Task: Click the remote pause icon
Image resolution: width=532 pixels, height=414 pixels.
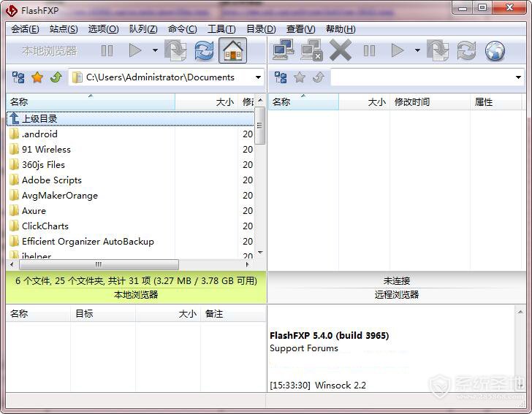Action: (369, 51)
